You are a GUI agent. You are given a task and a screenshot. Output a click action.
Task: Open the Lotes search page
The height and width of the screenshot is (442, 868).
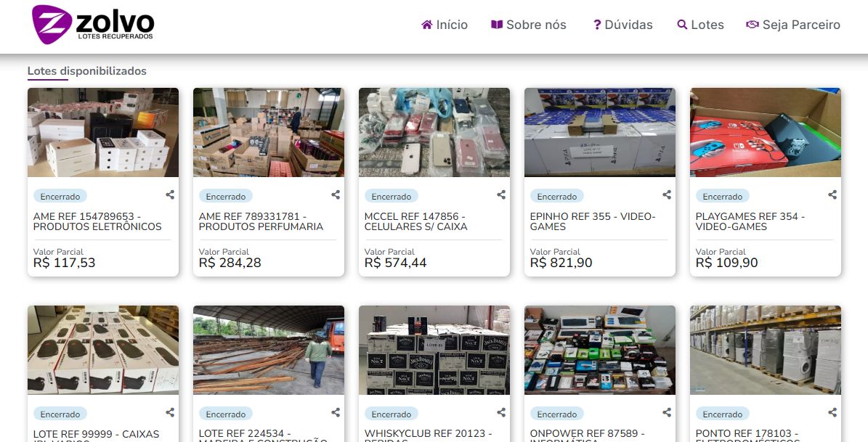[700, 25]
